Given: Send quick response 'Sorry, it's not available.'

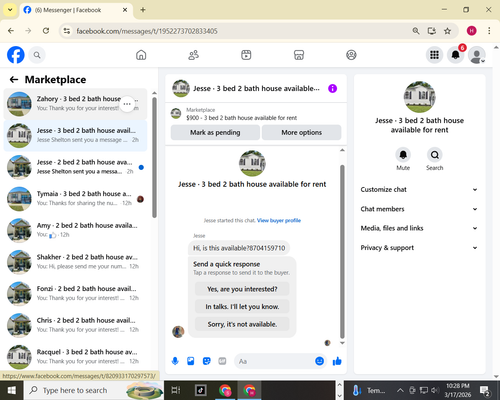Looking at the screenshot, I should click(242, 324).
